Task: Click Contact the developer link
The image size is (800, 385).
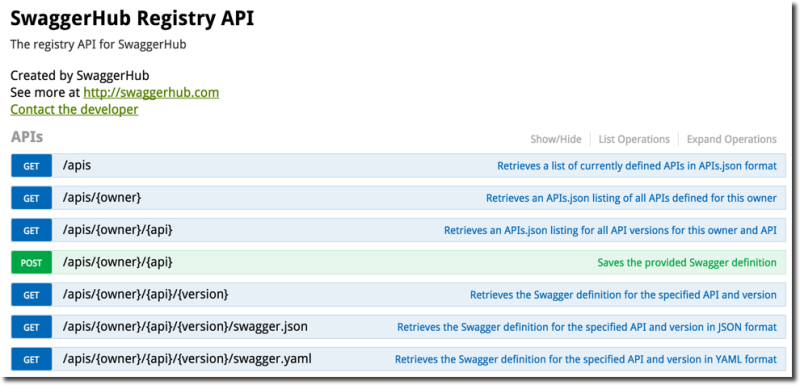Action: [74, 109]
